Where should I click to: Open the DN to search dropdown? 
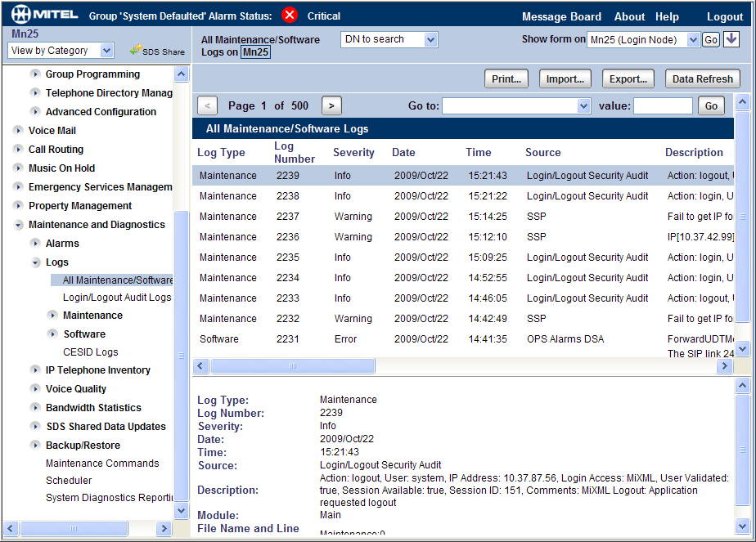pos(389,39)
